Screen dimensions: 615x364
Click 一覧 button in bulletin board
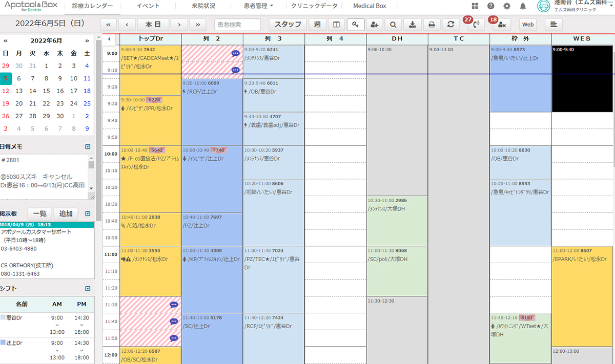point(39,213)
